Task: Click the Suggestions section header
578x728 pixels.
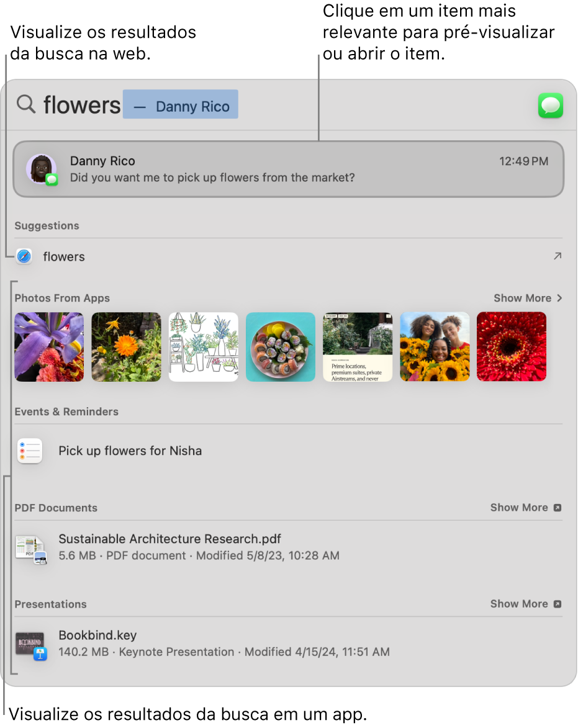Action: tap(47, 226)
